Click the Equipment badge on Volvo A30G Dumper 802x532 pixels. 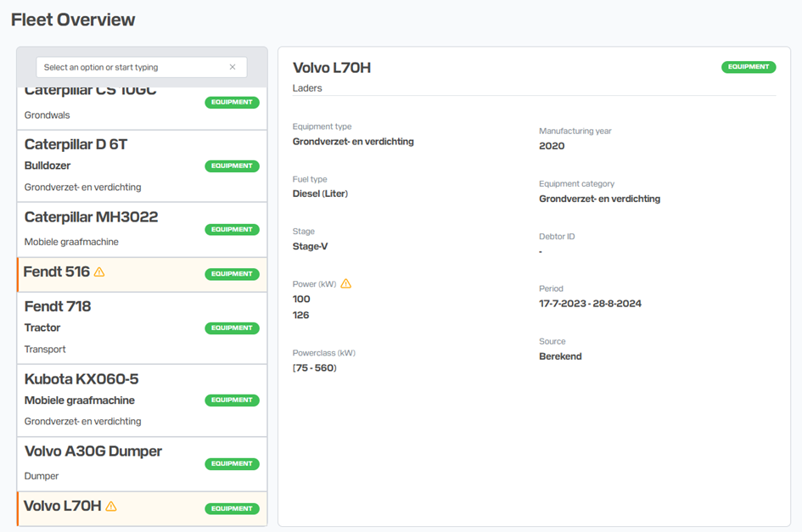point(233,464)
